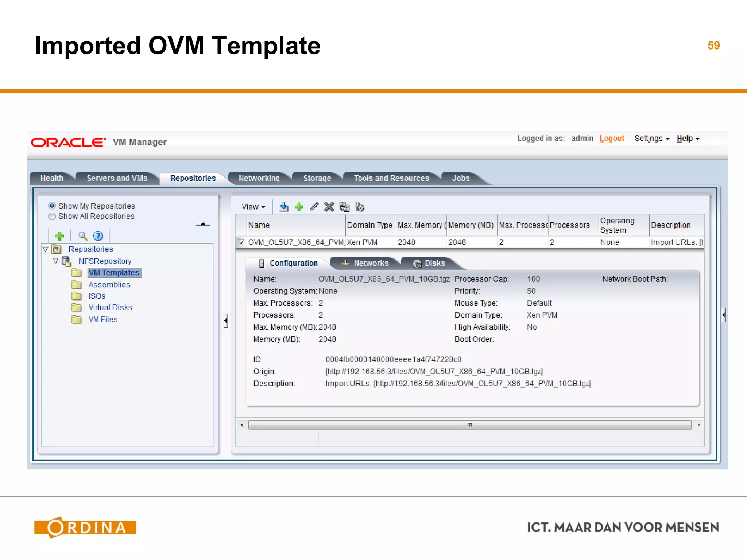Click the wrench and gear icon
The height and width of the screenshot is (560, 747).
point(360,207)
